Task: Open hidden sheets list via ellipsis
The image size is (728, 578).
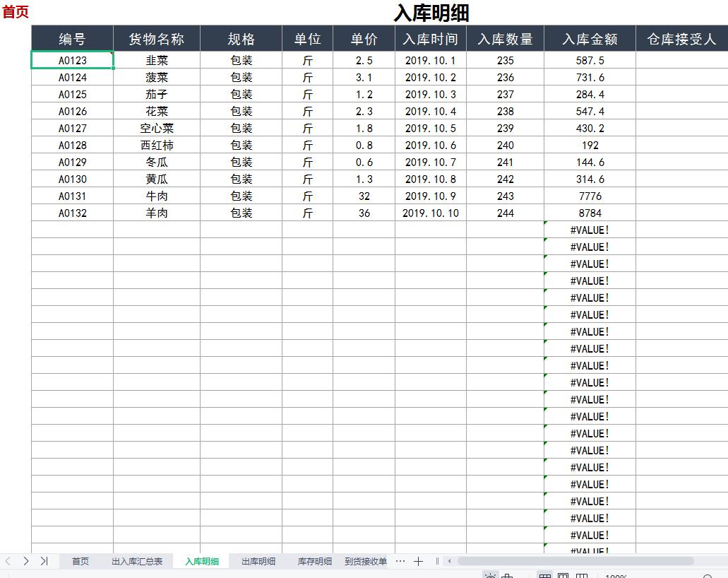Action: 400,560
